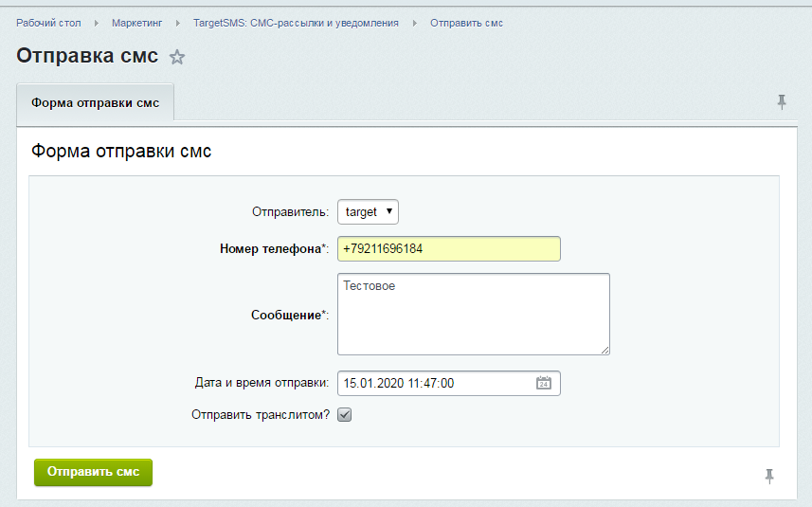
Task: Click the 'Отправить транслитом?' label text
Action: tap(261, 415)
